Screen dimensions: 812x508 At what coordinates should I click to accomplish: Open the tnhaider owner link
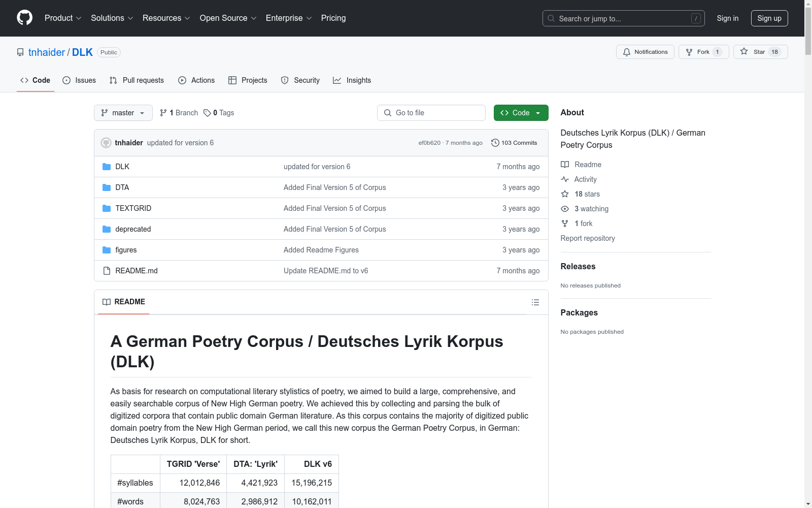(47, 52)
